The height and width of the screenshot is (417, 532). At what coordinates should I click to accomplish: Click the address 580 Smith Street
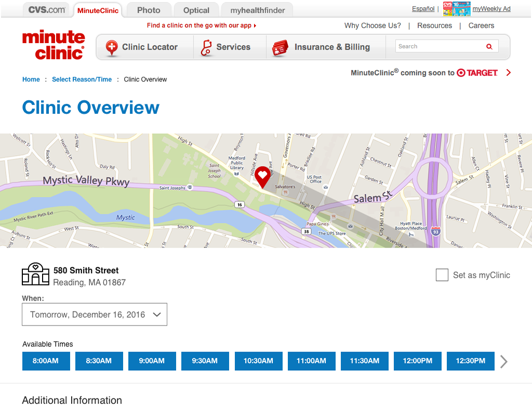click(x=86, y=271)
